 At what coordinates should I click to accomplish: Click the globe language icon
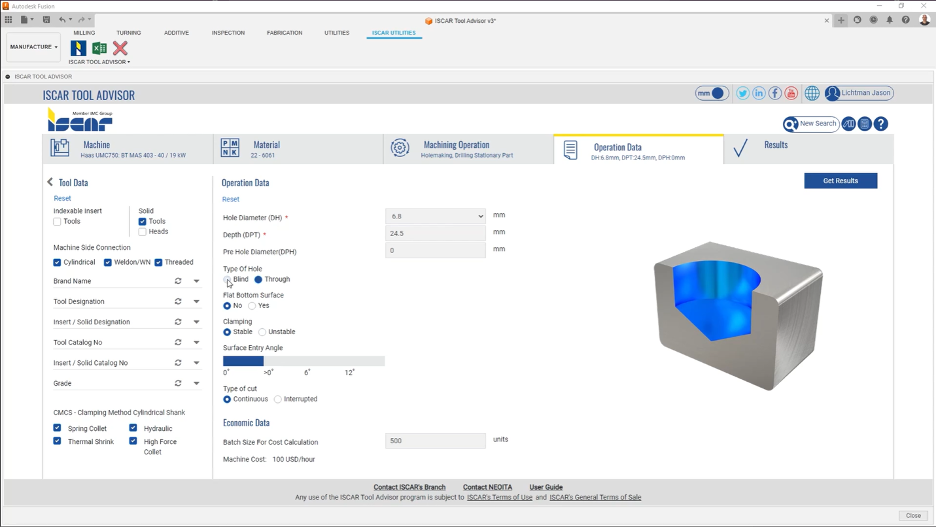point(812,93)
